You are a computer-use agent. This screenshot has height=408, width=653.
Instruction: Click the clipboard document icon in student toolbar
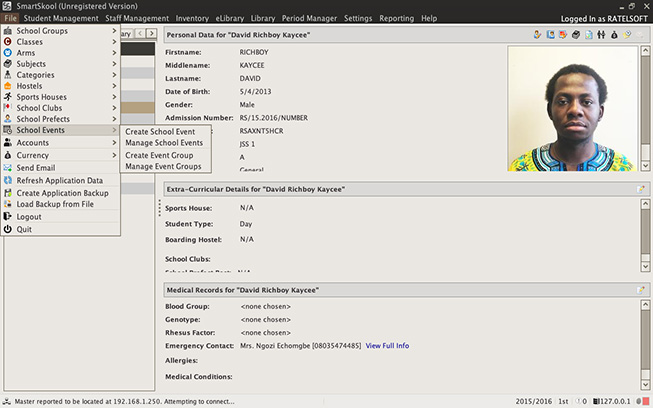pos(588,35)
